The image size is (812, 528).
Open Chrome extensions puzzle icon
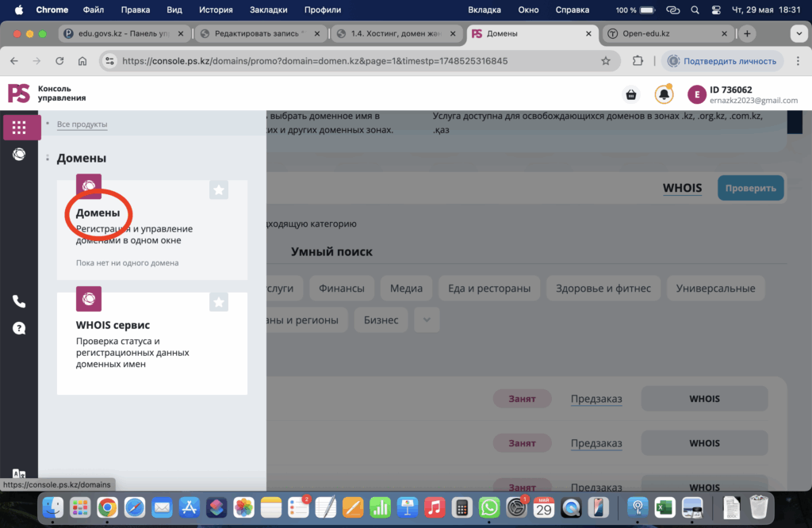(x=638, y=61)
